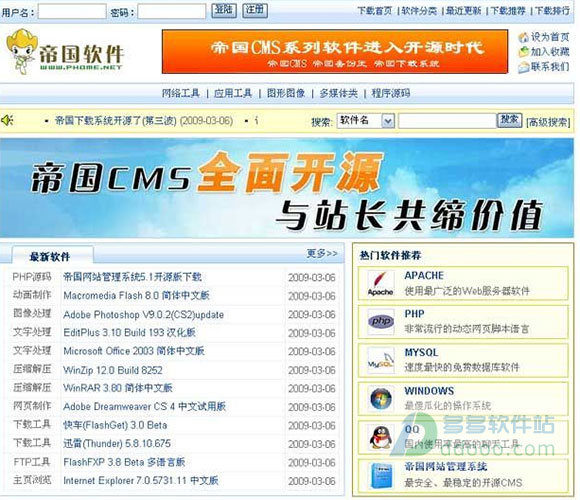The image size is (580, 500).
Task: Click the PHP logo icon
Action: [x=381, y=321]
